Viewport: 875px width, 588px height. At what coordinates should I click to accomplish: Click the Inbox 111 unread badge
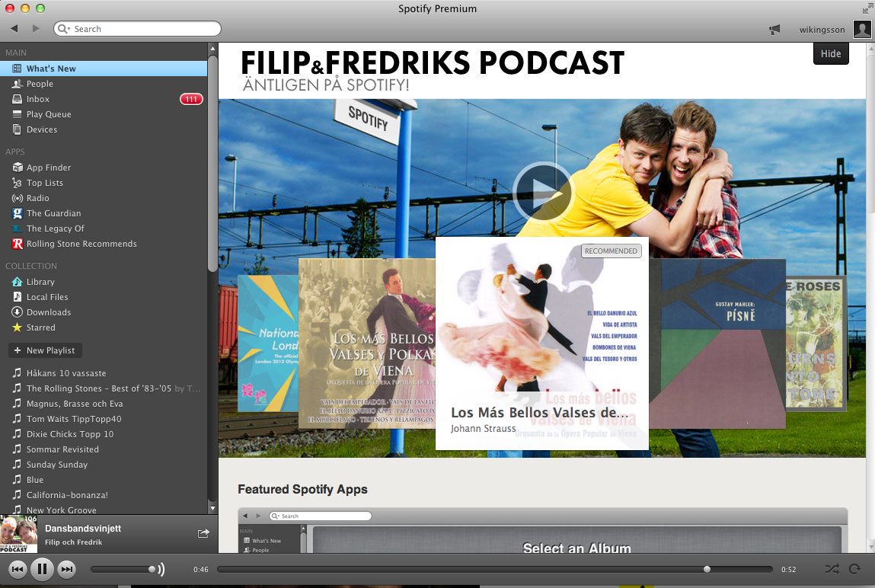tap(191, 99)
